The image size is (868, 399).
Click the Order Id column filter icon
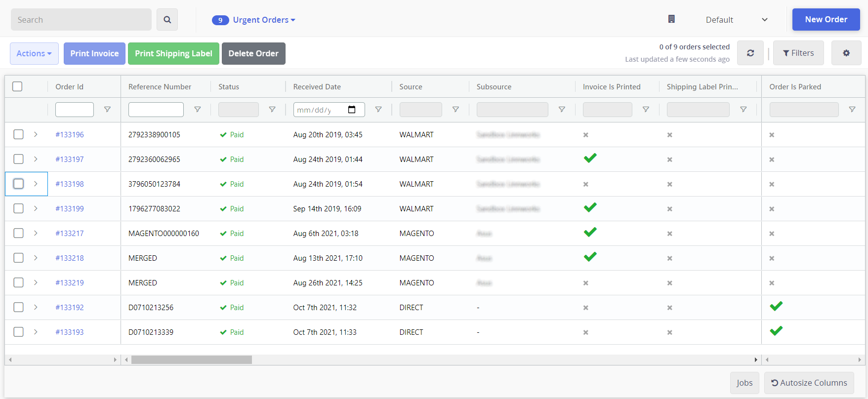pyautogui.click(x=107, y=110)
